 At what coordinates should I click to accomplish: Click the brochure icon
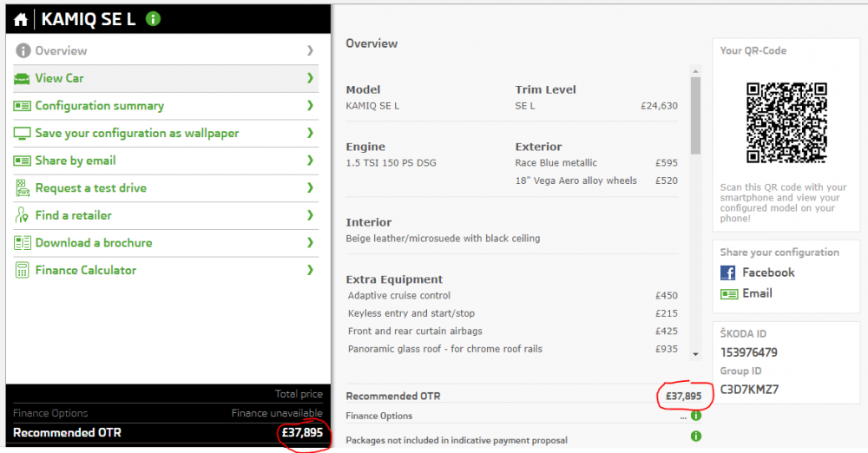click(x=23, y=243)
